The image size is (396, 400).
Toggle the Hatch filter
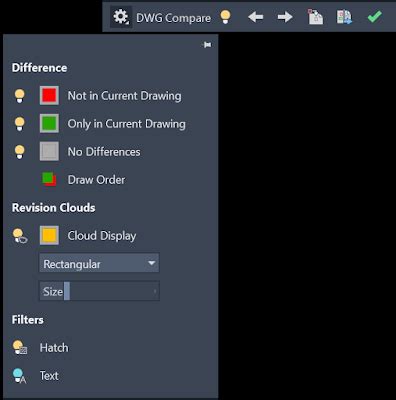[20, 348]
